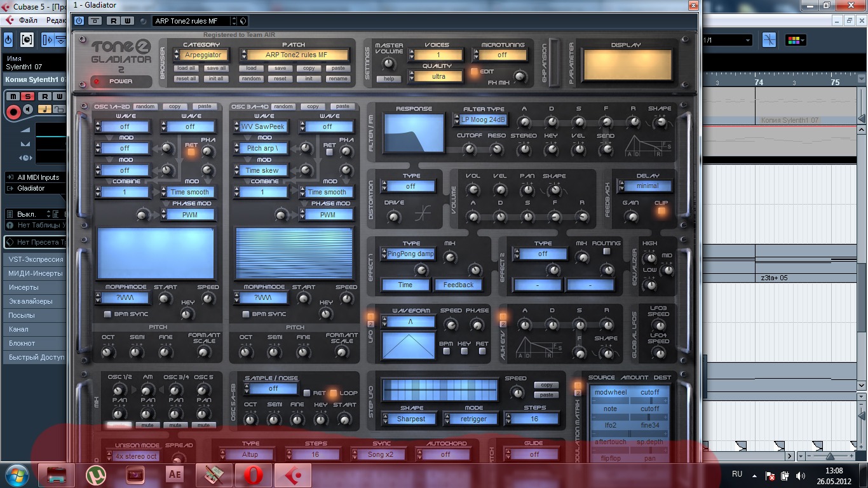The width and height of the screenshot is (868, 488).
Task: Click the patch rename button
Action: (x=338, y=79)
